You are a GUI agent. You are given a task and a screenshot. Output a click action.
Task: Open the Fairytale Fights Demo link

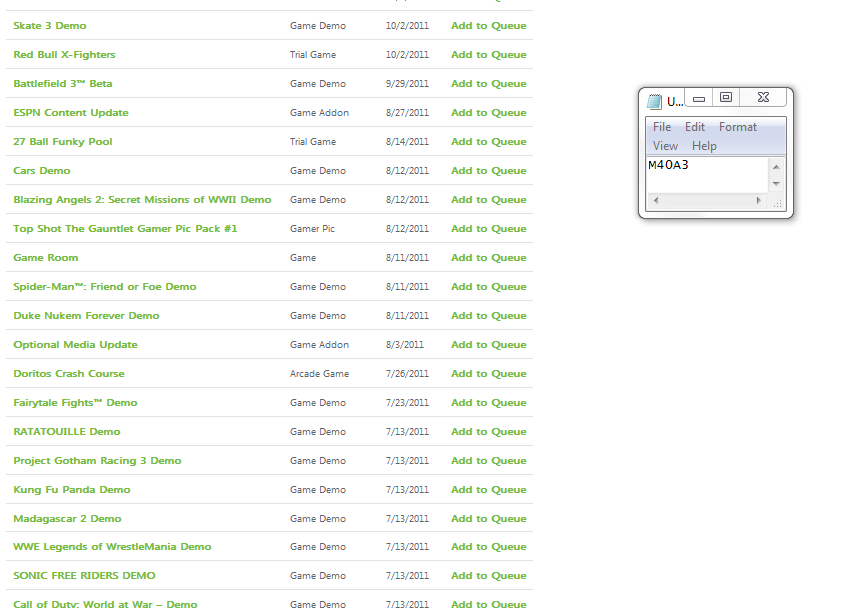[x=75, y=403]
